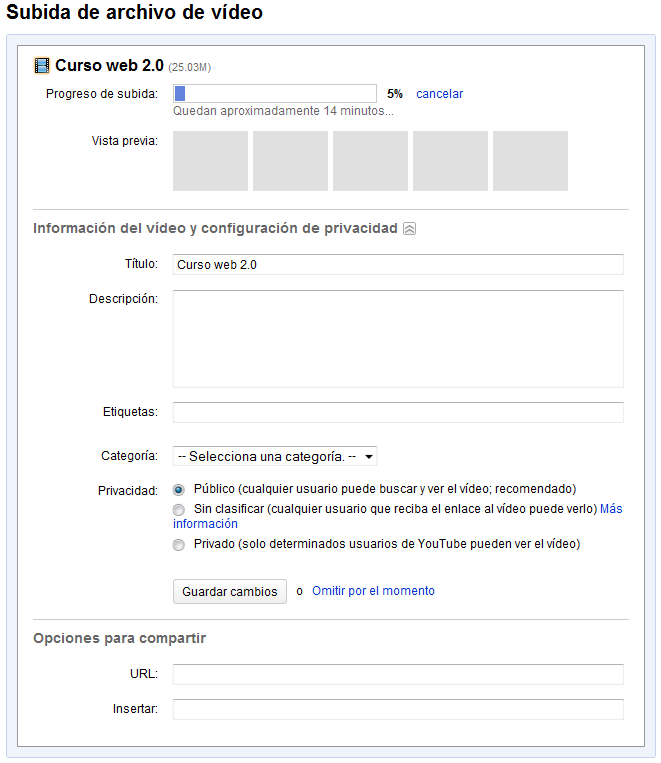Image resolution: width=661 pixels, height=763 pixels.
Task: Click into the Título text field
Action: pos(398,265)
